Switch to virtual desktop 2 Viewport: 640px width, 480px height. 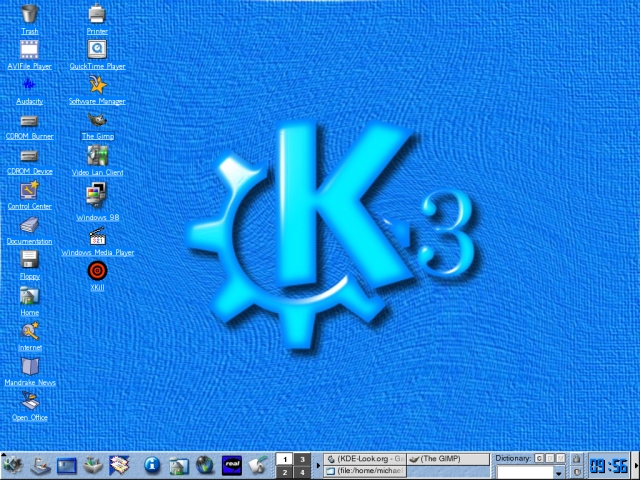[x=284, y=472]
